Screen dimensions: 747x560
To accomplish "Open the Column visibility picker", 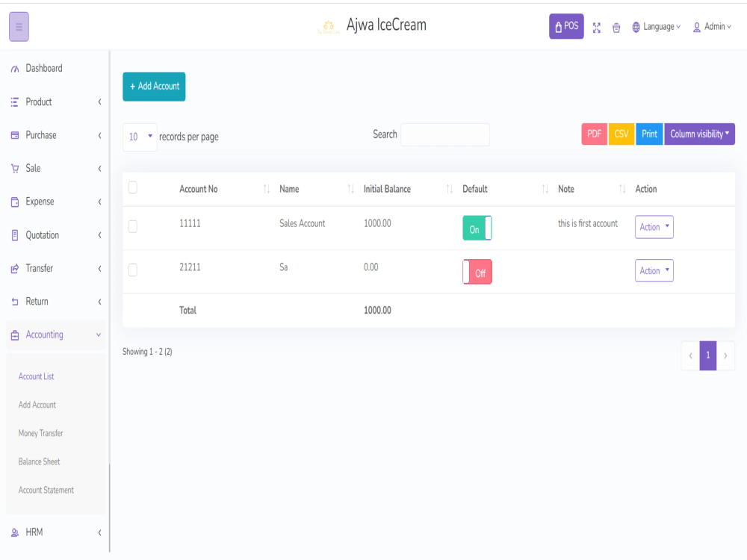I will [699, 134].
